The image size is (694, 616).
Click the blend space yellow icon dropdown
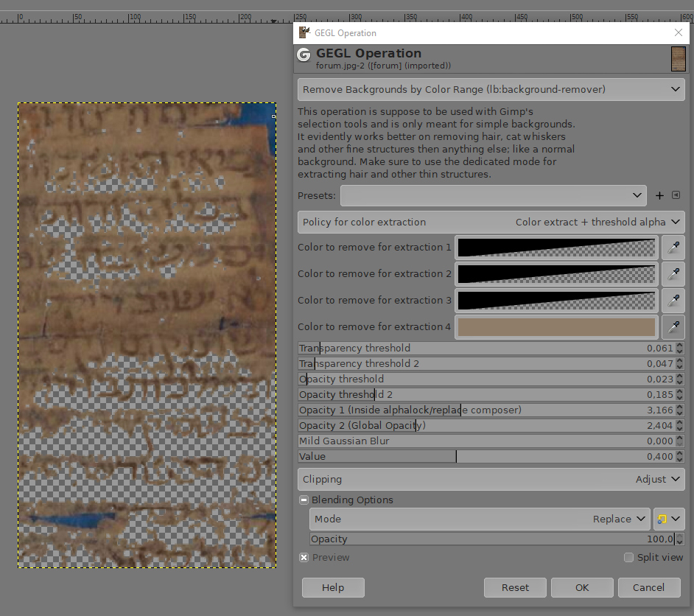668,519
